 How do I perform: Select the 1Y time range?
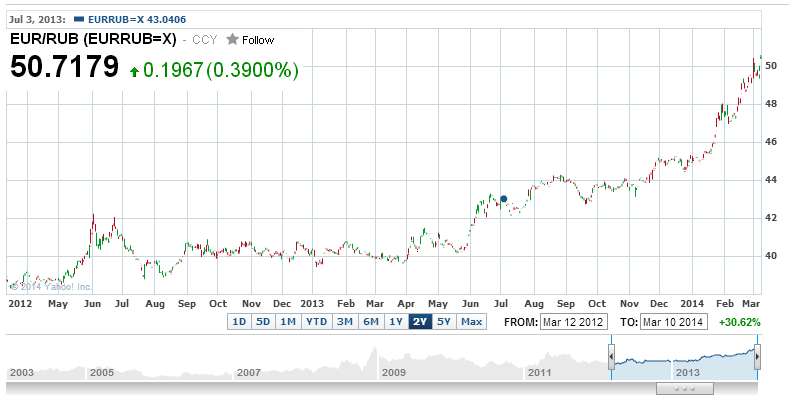coord(397,322)
